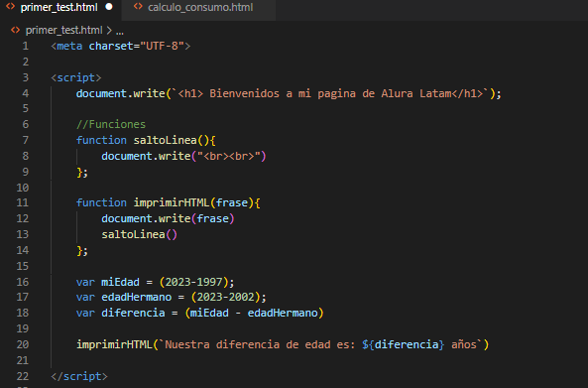Click the frase parameter on line 11
This screenshot has width=588, height=388.
(x=232, y=202)
